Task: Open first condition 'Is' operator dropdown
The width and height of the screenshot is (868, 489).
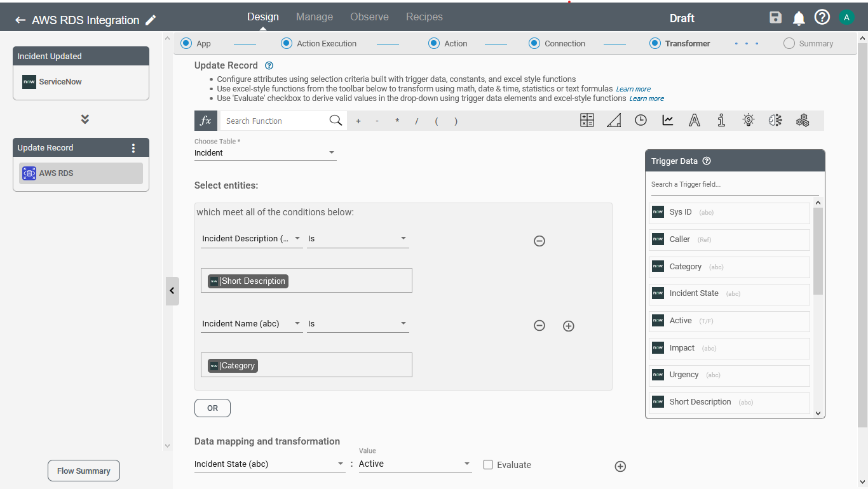Action: [358, 239]
